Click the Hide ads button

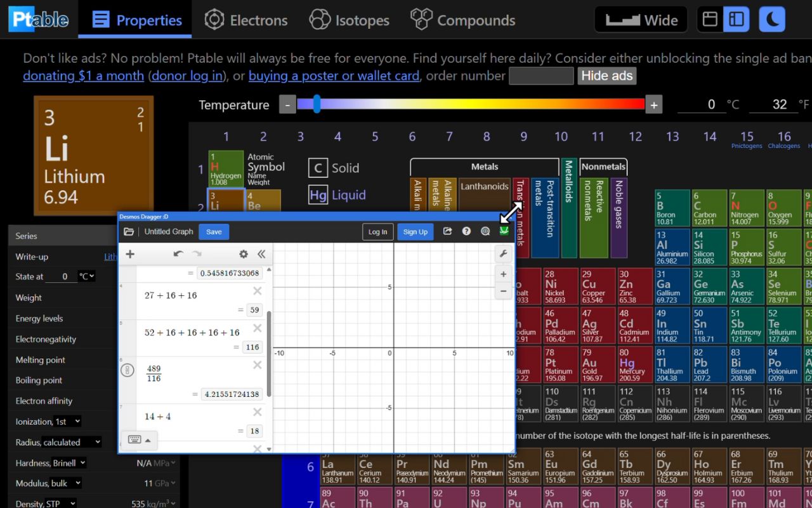[x=606, y=76]
